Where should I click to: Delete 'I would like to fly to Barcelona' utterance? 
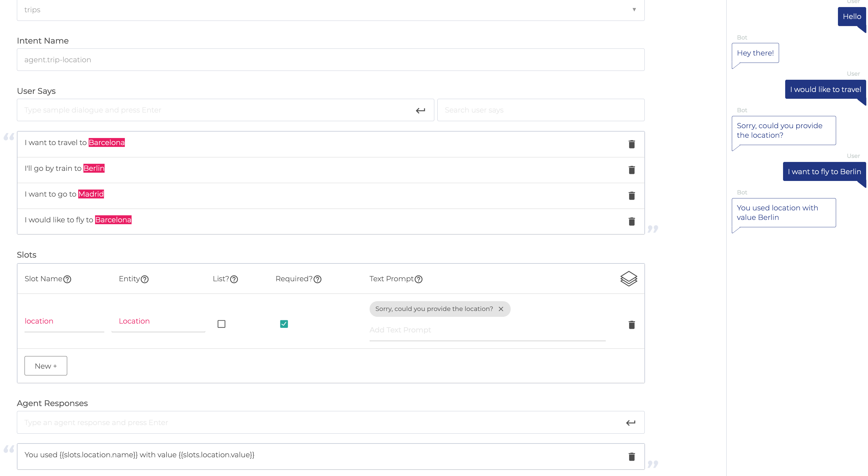coord(632,221)
